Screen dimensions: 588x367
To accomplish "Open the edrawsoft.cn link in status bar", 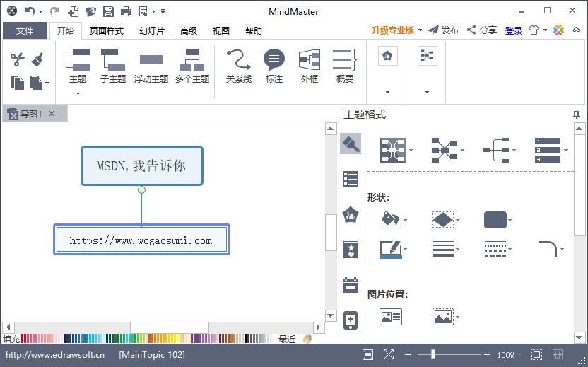I will [x=55, y=354].
